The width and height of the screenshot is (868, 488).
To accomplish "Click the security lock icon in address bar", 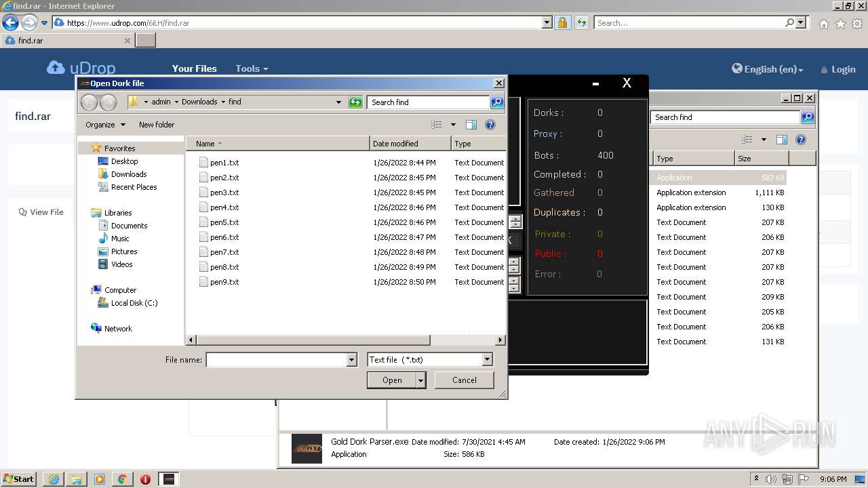I will point(562,23).
